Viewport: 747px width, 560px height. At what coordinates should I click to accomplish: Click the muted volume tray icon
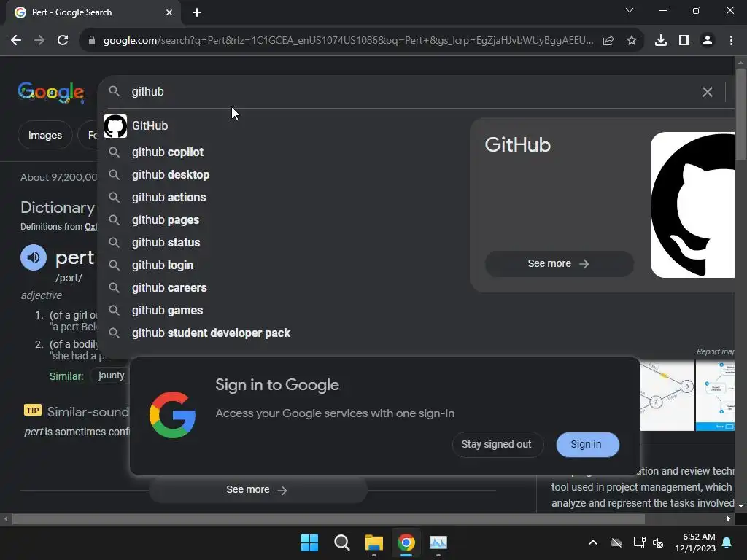tap(658, 542)
